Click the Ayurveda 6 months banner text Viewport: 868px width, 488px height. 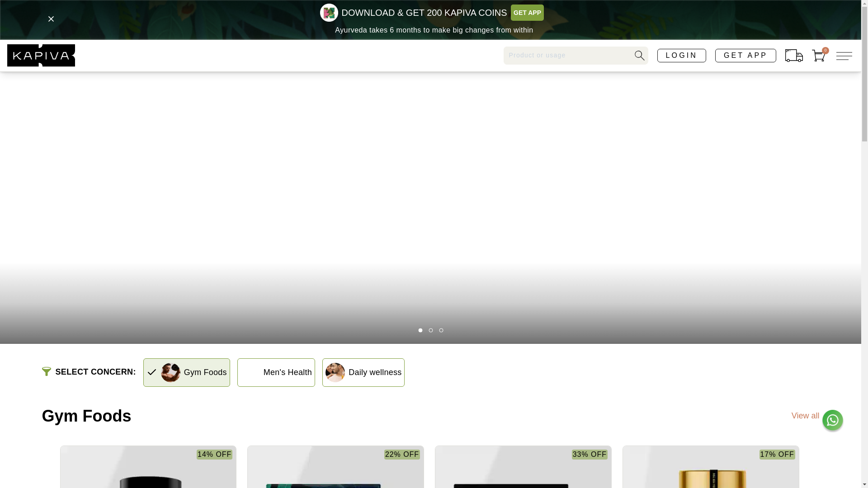[434, 30]
